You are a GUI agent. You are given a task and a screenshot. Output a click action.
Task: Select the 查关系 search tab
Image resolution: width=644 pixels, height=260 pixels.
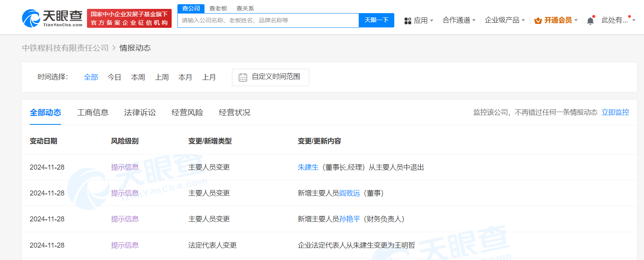point(245,8)
